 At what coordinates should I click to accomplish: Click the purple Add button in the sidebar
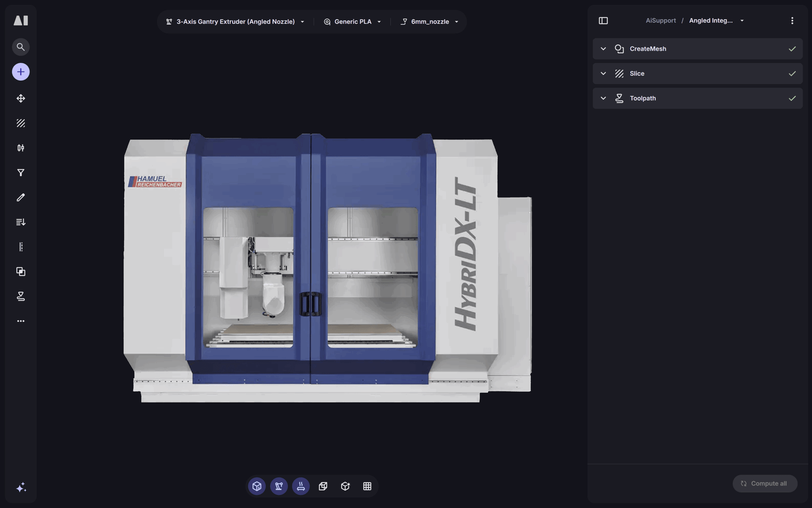click(x=20, y=71)
